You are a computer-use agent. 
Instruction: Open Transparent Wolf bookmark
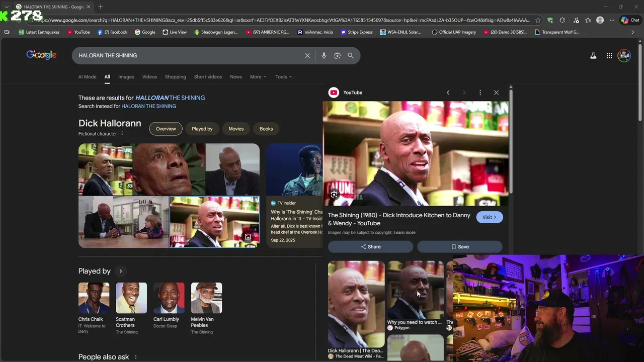[557, 32]
